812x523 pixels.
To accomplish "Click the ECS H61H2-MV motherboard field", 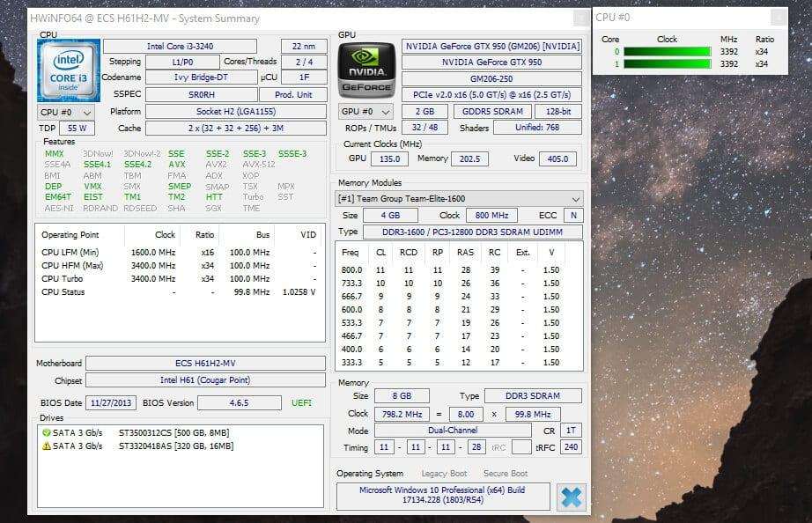I will 205,364.
